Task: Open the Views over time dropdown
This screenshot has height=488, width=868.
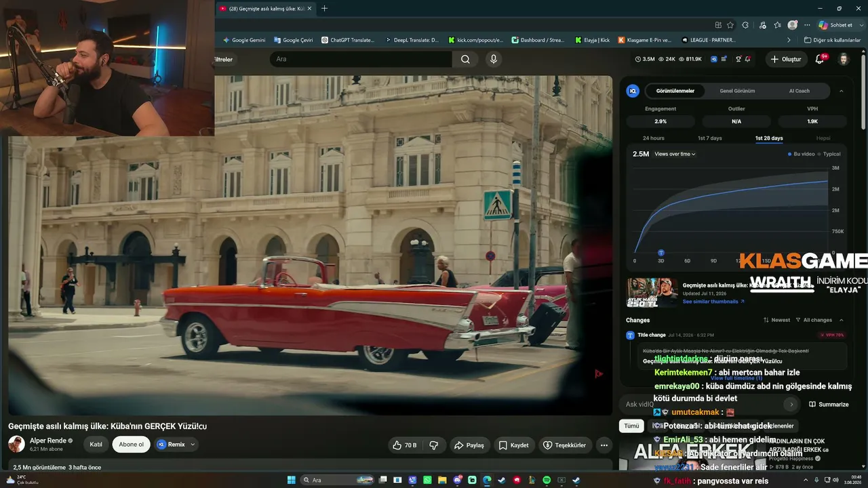Action: [x=675, y=154]
